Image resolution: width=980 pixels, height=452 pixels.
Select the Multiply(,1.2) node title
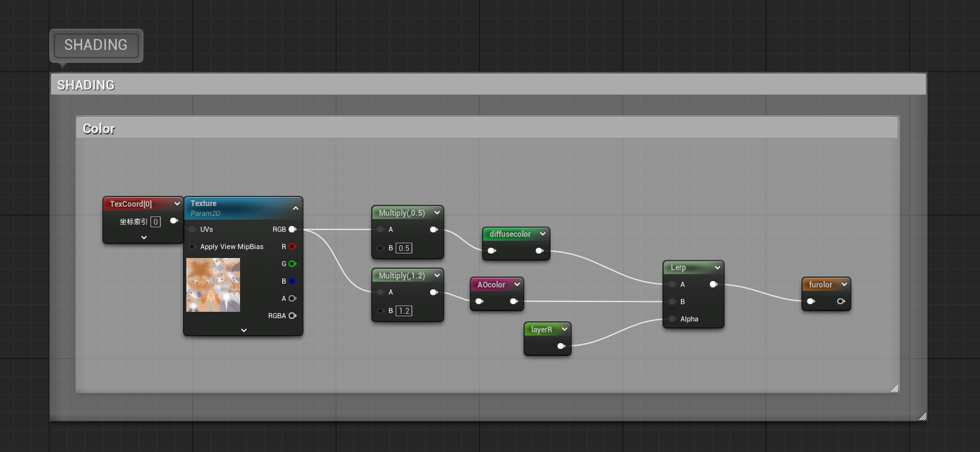(x=402, y=276)
